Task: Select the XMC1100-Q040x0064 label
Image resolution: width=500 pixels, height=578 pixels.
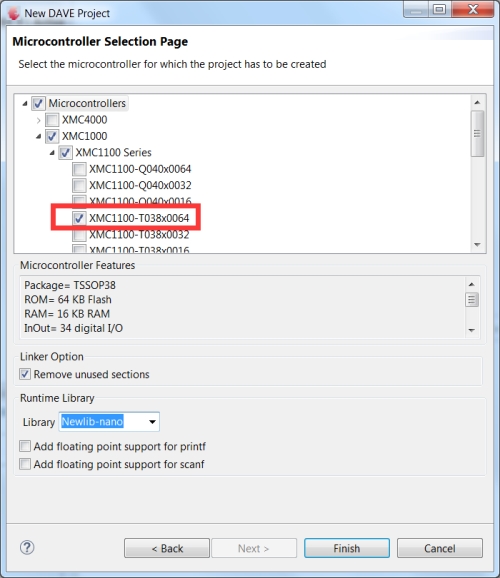Action: [x=140, y=169]
